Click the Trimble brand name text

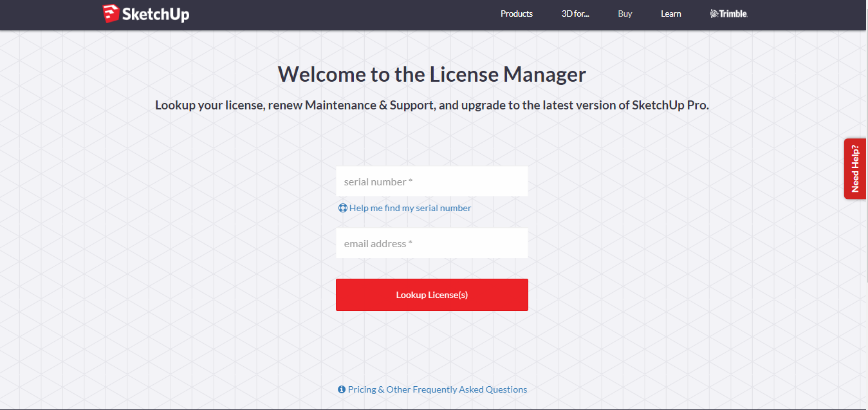tap(734, 14)
